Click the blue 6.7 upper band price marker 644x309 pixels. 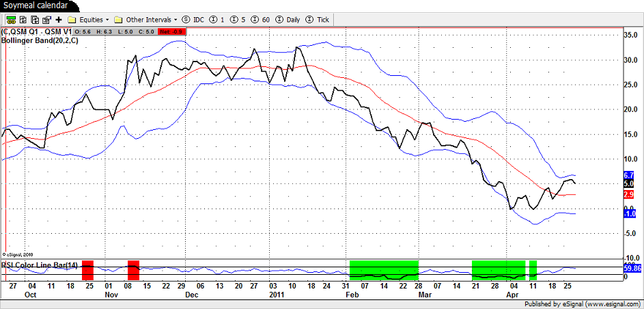coord(630,176)
